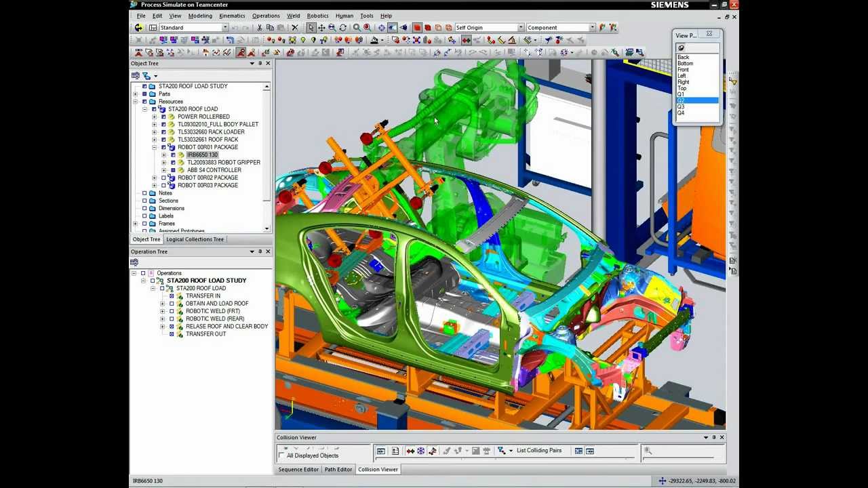Click the yellow back arrow icon
Viewport: 868px width, 488px height.
tap(138, 28)
